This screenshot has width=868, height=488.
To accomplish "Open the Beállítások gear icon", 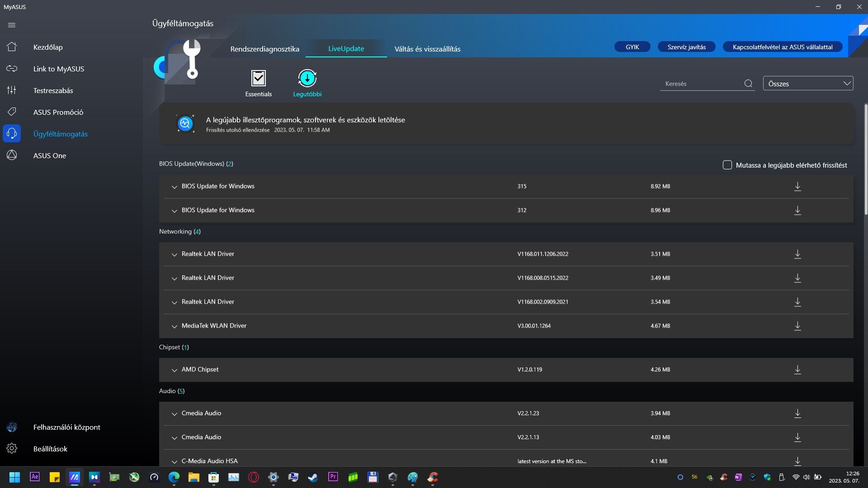I will point(12,448).
